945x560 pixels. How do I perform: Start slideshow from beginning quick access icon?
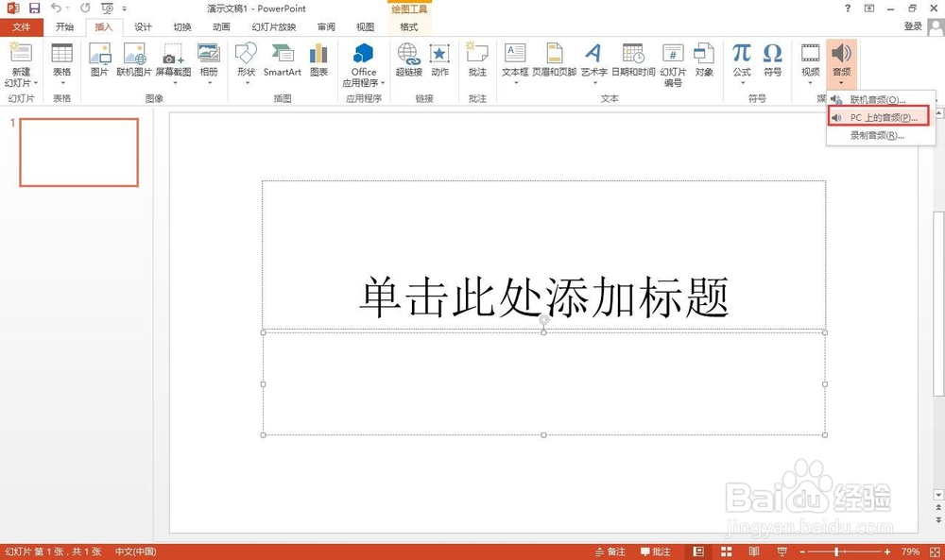pyautogui.click(x=108, y=8)
